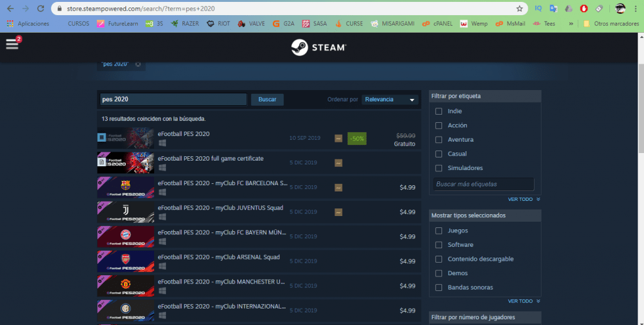Show more bookmarks with the chevron
Viewport: 644px width, 325px height.
[x=571, y=24]
